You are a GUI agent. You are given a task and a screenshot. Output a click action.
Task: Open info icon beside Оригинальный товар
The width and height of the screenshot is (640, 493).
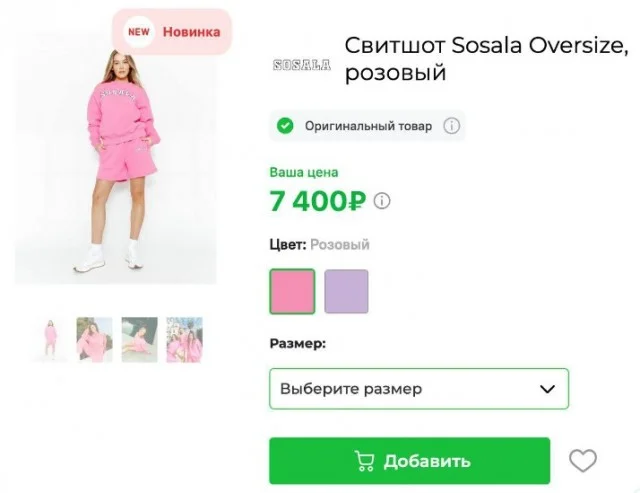pyautogui.click(x=451, y=126)
